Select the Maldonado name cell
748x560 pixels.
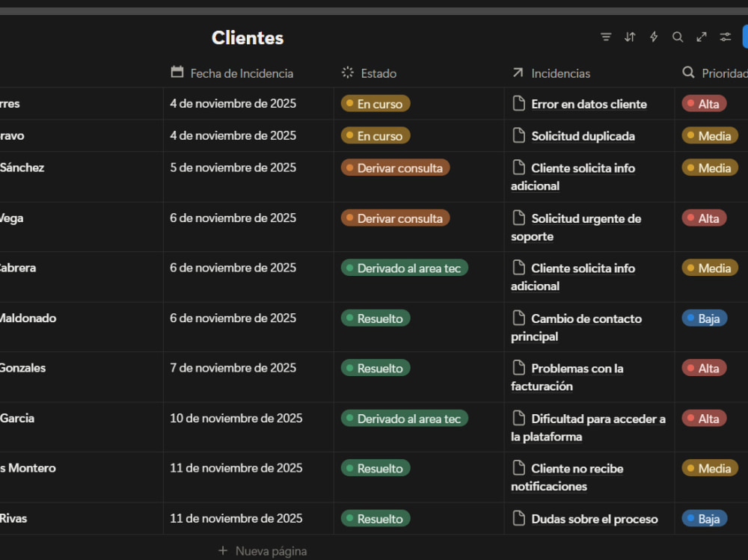click(x=81, y=327)
